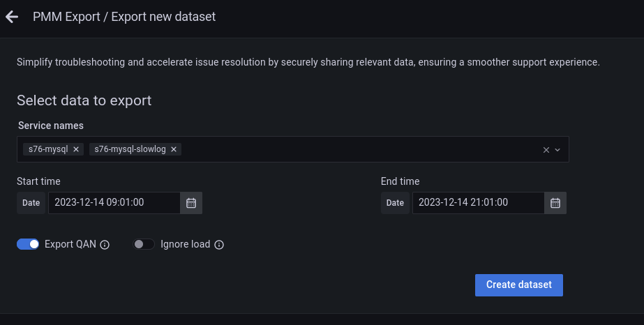Click the Ignore load label text
Viewport: 644px width, 325px height.
click(x=186, y=244)
